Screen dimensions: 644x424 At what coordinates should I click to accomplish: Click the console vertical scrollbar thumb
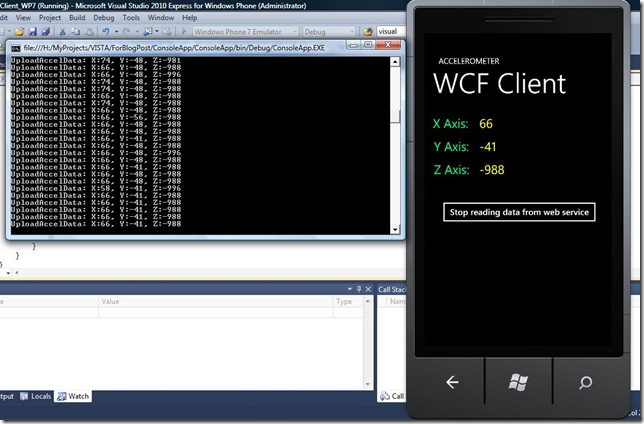point(395,116)
